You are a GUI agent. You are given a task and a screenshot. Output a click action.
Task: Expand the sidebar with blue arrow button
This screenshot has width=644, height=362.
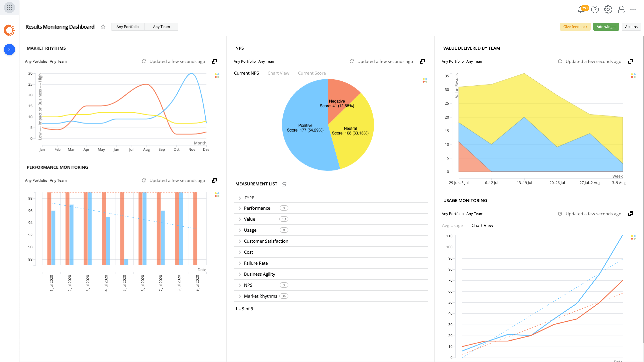pyautogui.click(x=9, y=49)
